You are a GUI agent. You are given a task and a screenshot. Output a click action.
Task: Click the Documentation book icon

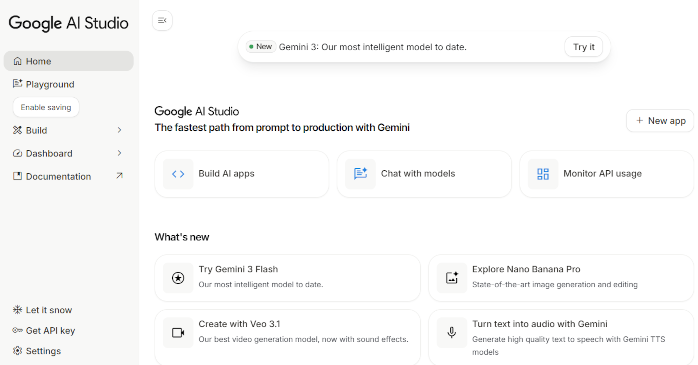click(x=17, y=176)
